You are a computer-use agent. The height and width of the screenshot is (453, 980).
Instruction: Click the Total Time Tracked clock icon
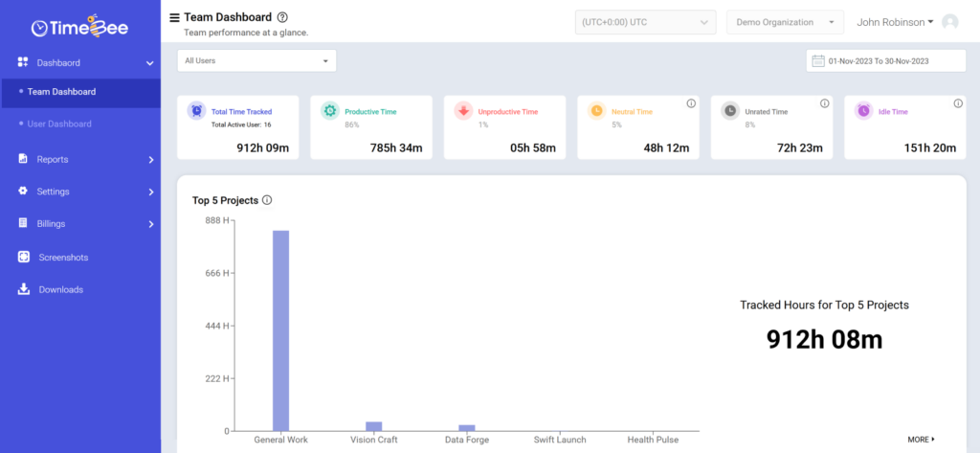point(196,111)
